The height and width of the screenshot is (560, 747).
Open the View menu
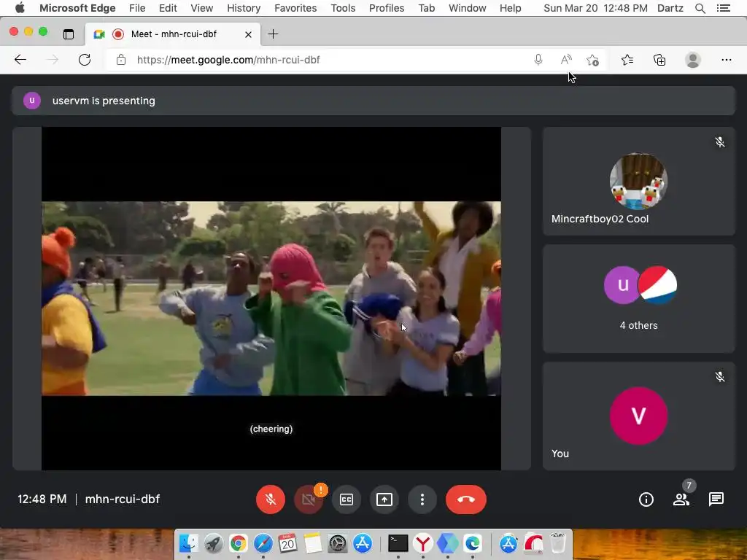(201, 8)
